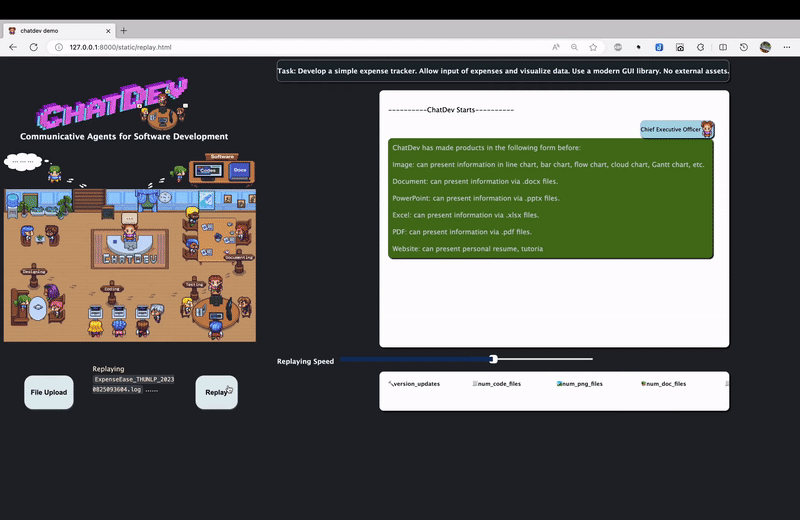Click the speech bubble cloud icon
This screenshot has width=800, height=520.
[x=23, y=162]
